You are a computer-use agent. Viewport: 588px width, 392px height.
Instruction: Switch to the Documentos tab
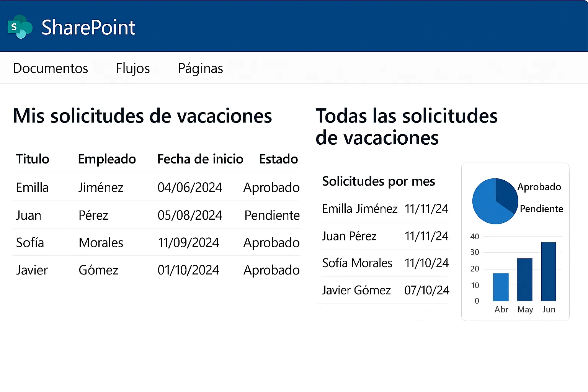(50, 68)
